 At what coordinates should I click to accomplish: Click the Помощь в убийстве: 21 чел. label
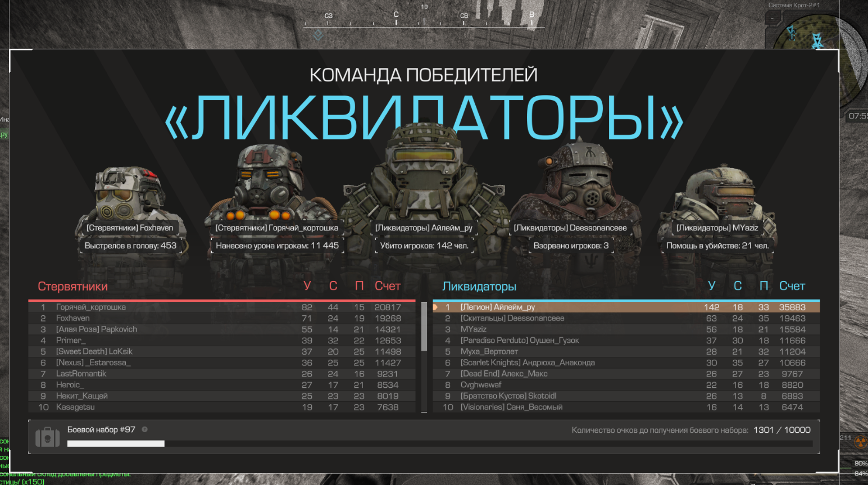pos(717,246)
